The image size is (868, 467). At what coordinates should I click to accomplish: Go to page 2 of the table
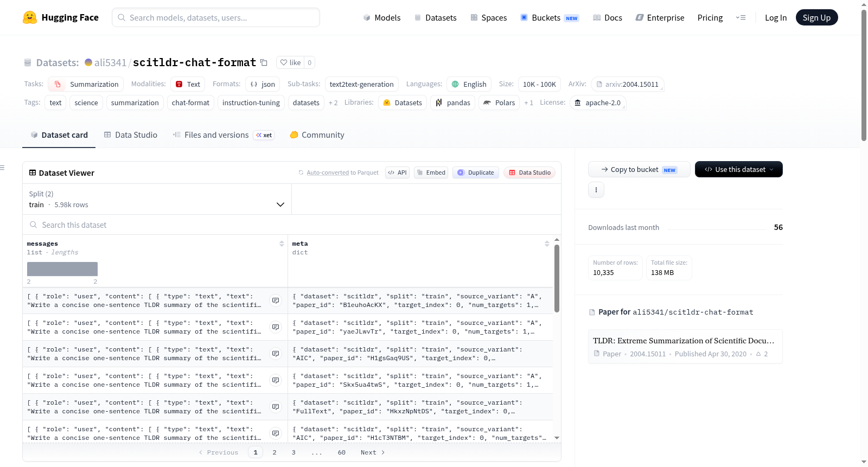pyautogui.click(x=275, y=452)
